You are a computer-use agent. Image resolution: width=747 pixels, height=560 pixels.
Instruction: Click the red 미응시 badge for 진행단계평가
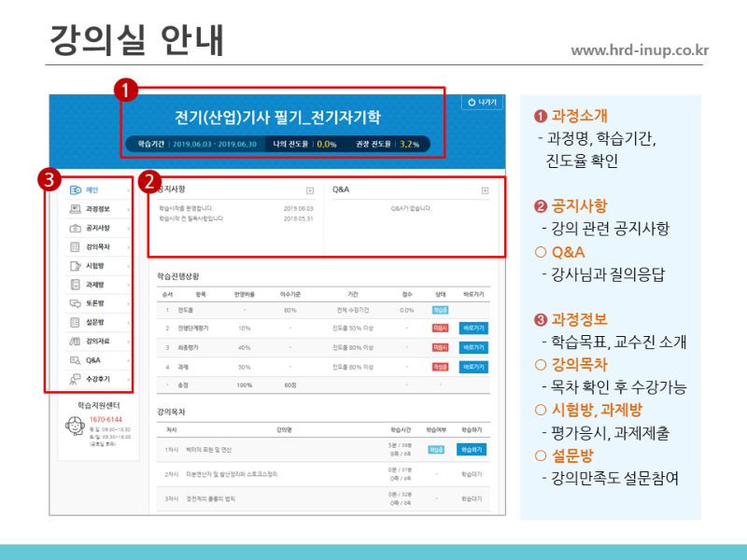440,329
